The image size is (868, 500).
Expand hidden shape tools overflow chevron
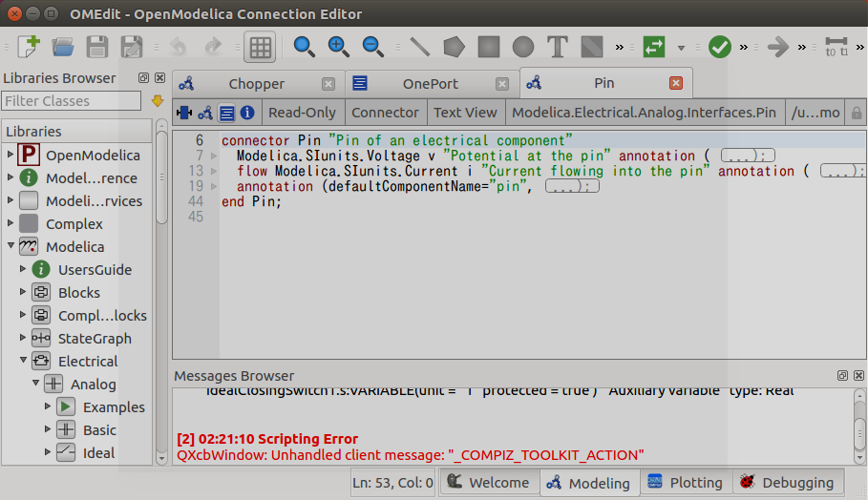click(620, 48)
